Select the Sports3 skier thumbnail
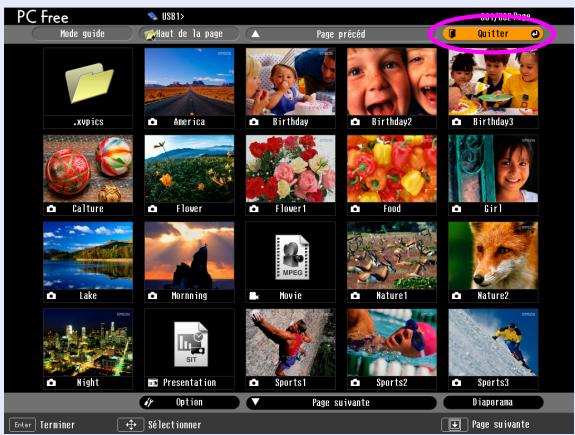The image size is (575, 435). click(493, 343)
